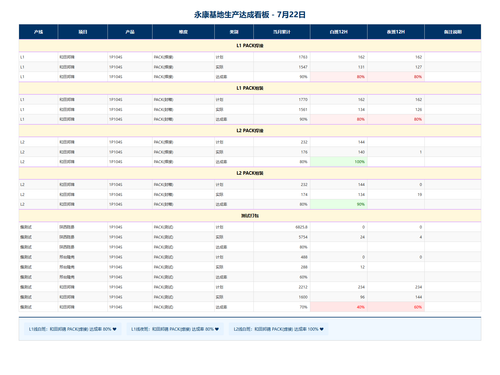Viewport: 500px width, 375px height.
Task: Click the green 100% completion cell
Action: pyautogui.click(x=339, y=162)
